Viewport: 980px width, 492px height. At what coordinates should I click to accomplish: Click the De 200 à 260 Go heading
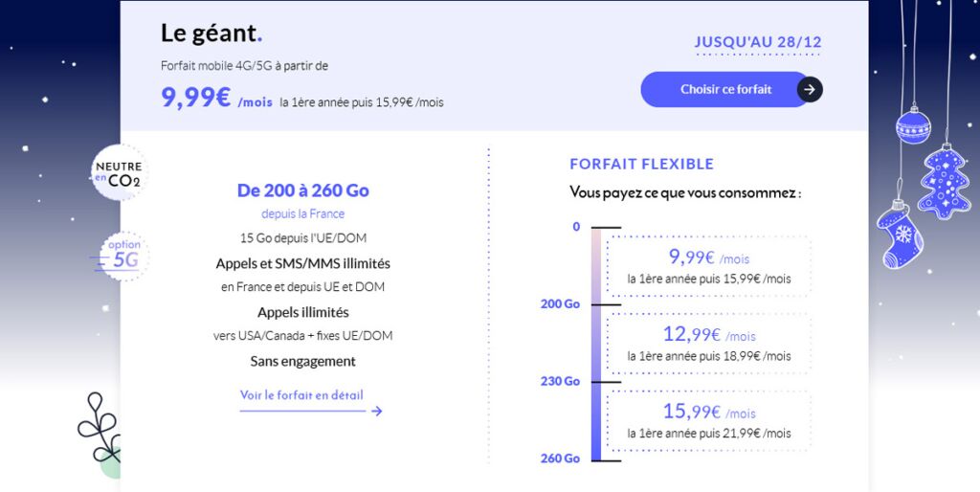coord(302,190)
